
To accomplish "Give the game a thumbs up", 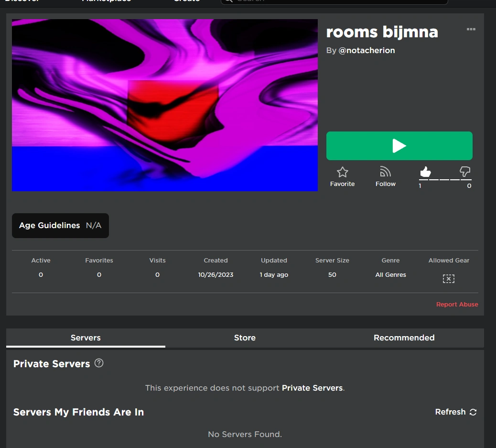I will (x=425, y=173).
